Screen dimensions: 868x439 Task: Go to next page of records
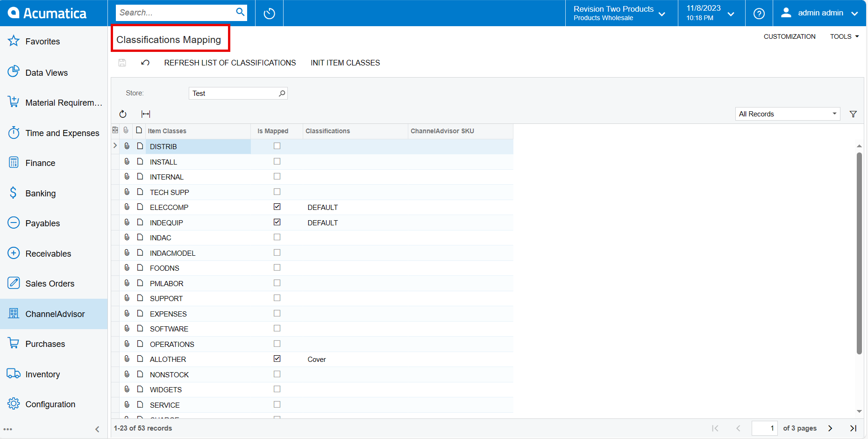(x=830, y=428)
